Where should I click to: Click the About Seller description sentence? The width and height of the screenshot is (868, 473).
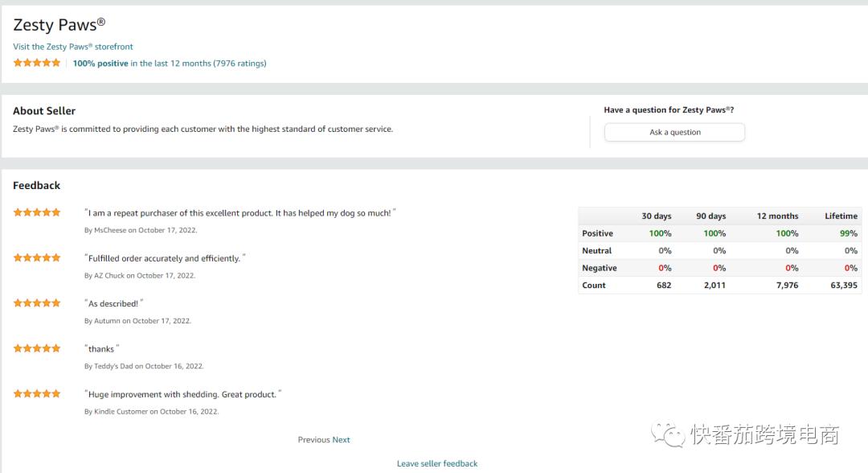(203, 129)
